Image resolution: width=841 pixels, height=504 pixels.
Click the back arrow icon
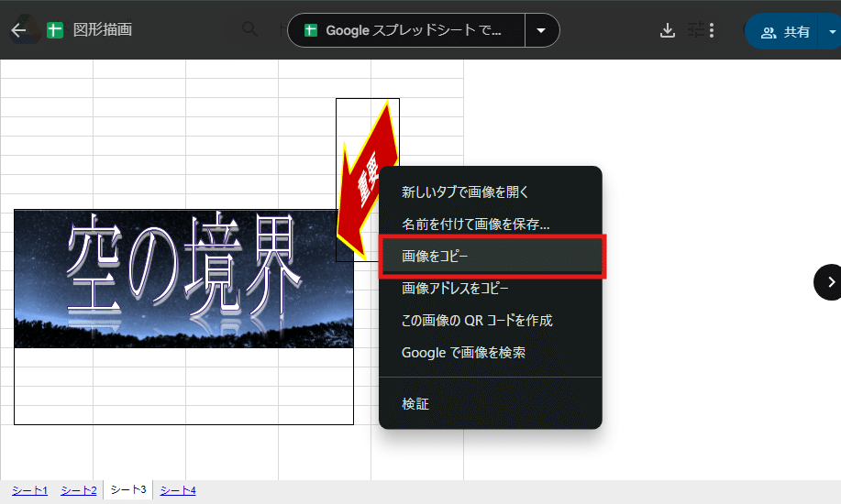18,30
